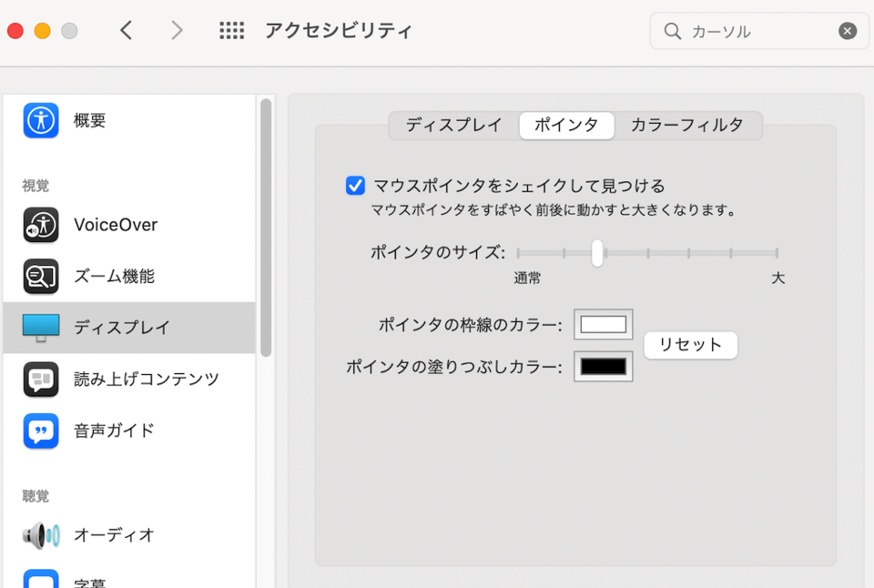Click the 概要 label in the sidebar
Image resolution: width=874 pixels, height=588 pixels.
click(90, 120)
